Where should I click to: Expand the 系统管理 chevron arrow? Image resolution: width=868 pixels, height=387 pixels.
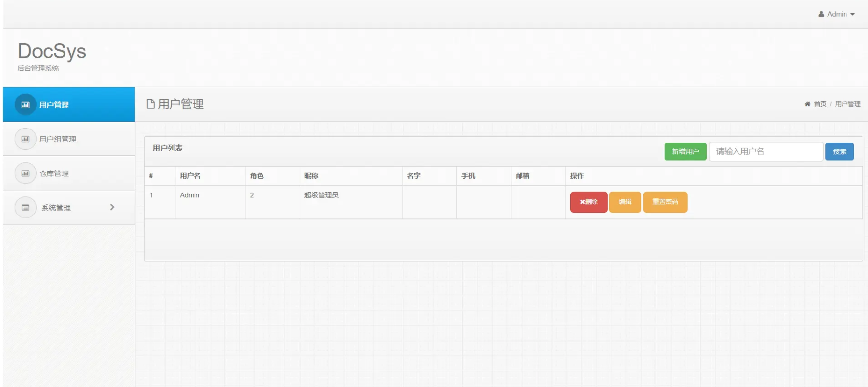pos(112,207)
